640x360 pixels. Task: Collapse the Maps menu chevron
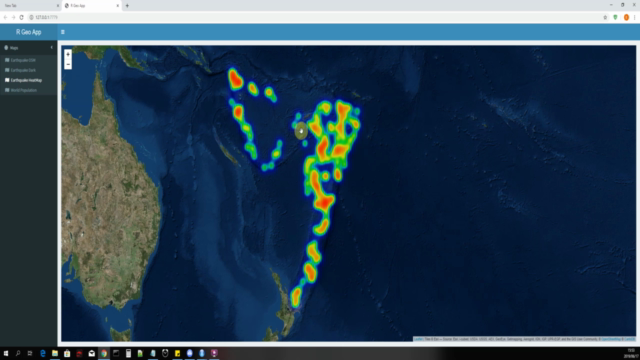tap(51, 48)
